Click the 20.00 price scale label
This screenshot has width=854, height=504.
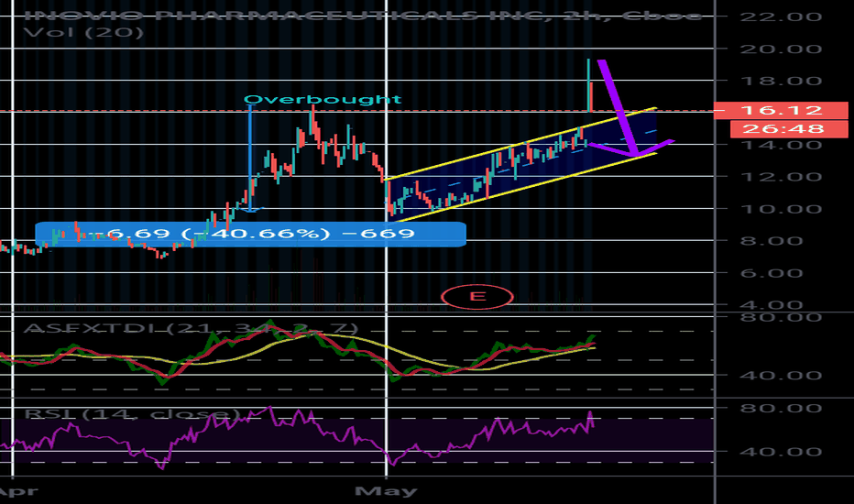(x=781, y=49)
